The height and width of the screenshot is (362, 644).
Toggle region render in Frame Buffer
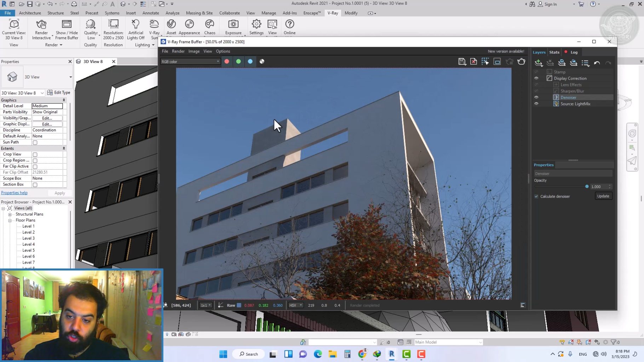click(x=497, y=62)
